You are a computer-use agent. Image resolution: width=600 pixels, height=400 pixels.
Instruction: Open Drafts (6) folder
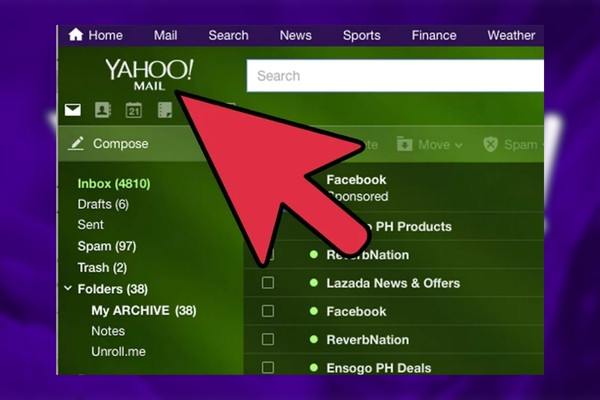point(103,204)
